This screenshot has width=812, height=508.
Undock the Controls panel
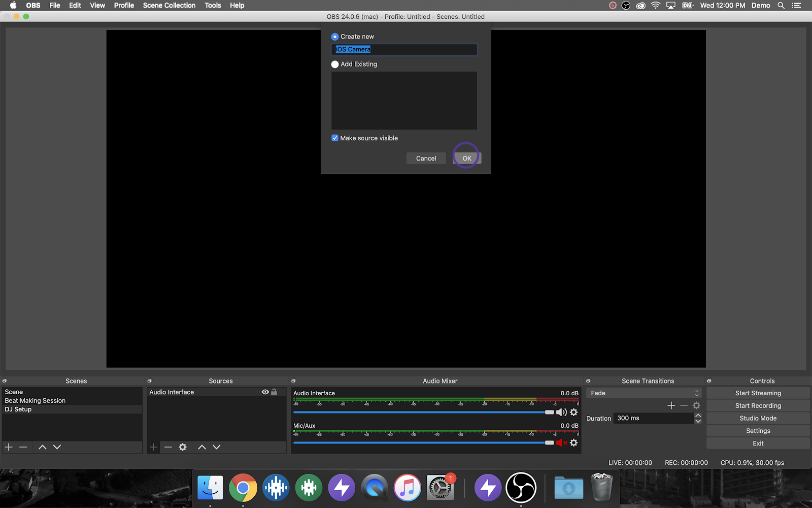click(x=709, y=380)
